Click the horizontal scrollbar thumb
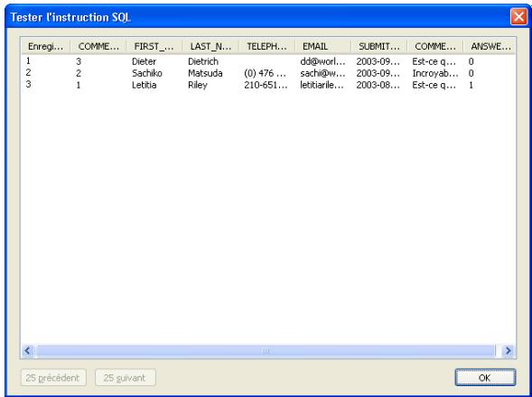Viewport: 532px width, 397px height. (266, 350)
